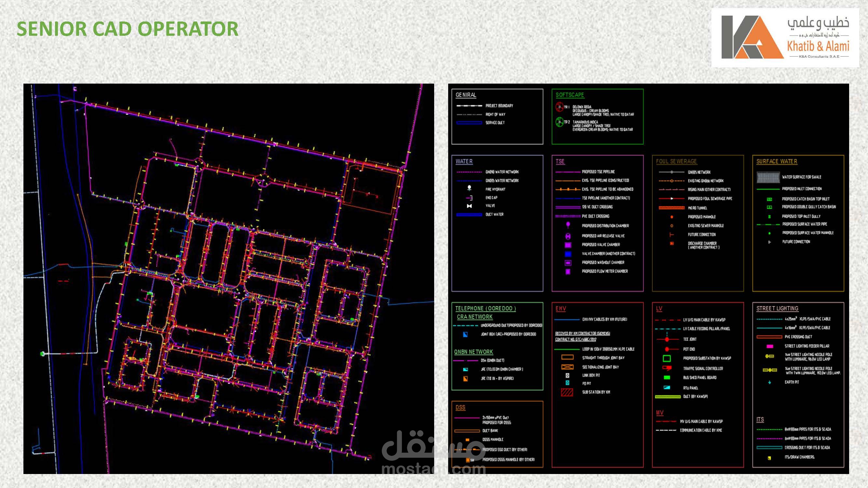The height and width of the screenshot is (488, 868).
Task: Click the Street Lighting Feeder Pillar symbol
Action: (770, 346)
